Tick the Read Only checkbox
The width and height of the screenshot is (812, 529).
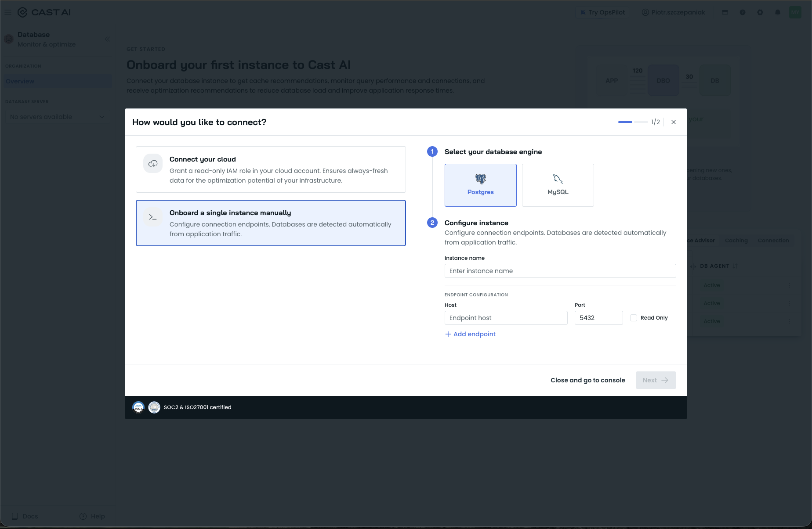tap(634, 318)
